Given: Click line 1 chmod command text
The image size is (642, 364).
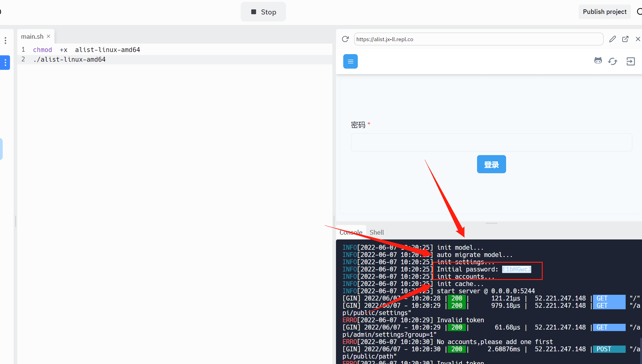Looking at the screenshot, I should click(x=86, y=50).
